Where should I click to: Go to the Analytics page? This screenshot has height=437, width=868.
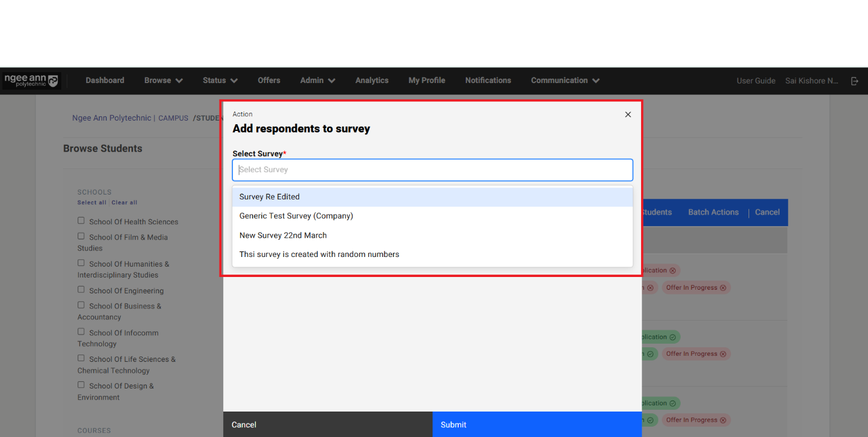(372, 81)
